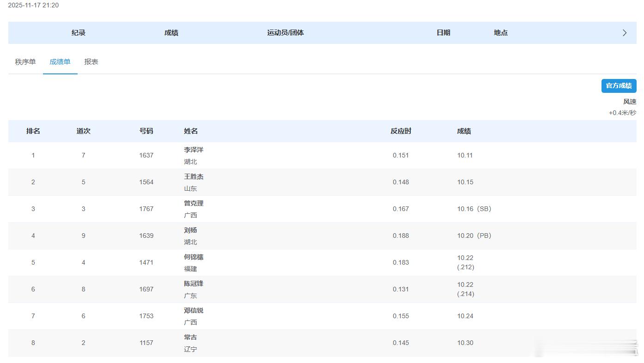Click bib number 1753
This screenshot has height=363, width=644.
point(146,316)
